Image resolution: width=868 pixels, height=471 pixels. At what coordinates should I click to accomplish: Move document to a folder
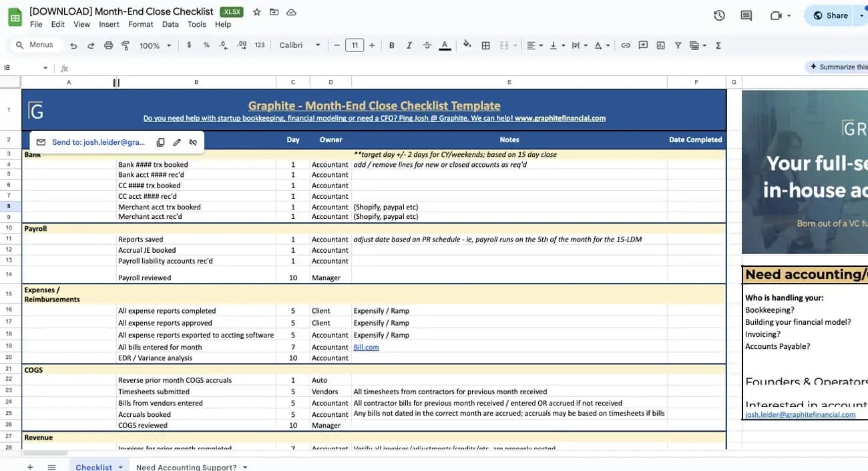tap(274, 12)
